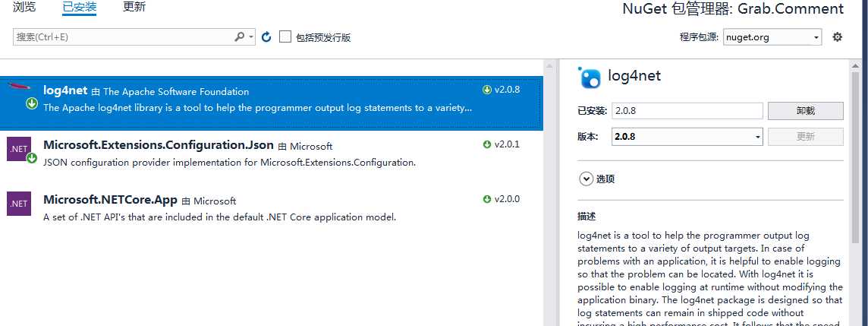The height and width of the screenshot is (326, 868).
Task: Open the 已安装 tab
Action: coord(80,7)
